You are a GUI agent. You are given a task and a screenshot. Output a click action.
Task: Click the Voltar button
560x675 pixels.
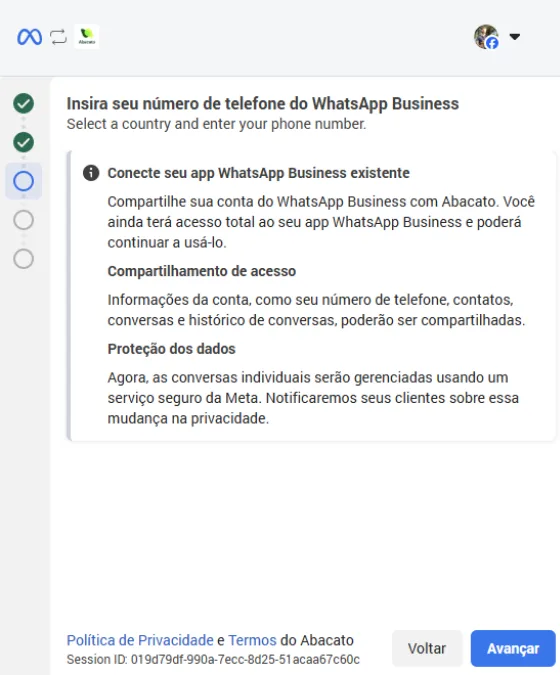click(x=427, y=648)
